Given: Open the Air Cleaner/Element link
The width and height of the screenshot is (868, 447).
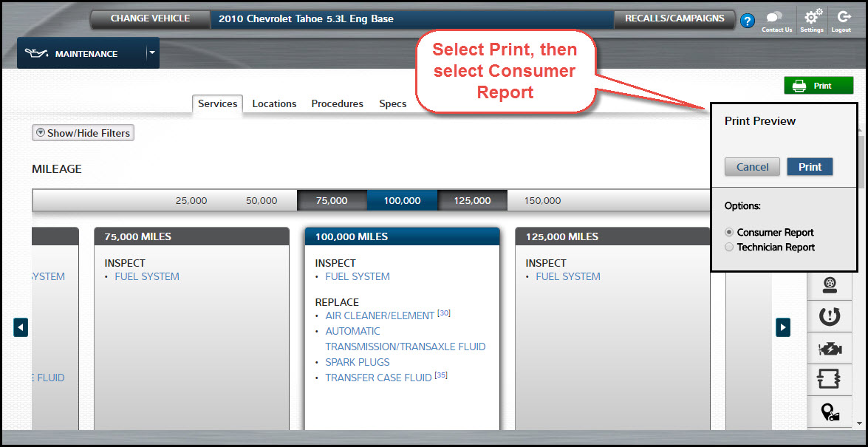Looking at the screenshot, I should coord(380,315).
